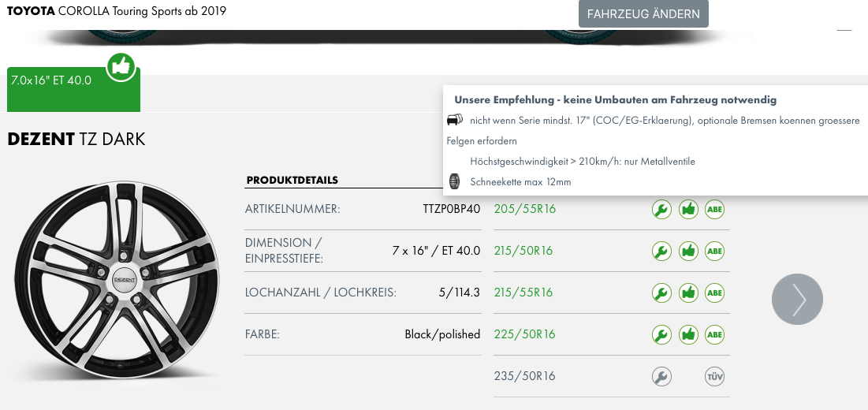Click the TÜV badge for 235/50R16

point(714,377)
